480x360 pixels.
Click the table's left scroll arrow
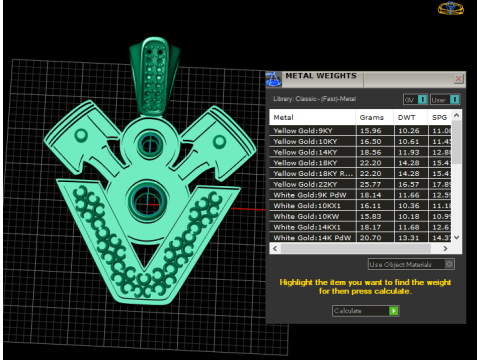(275, 248)
